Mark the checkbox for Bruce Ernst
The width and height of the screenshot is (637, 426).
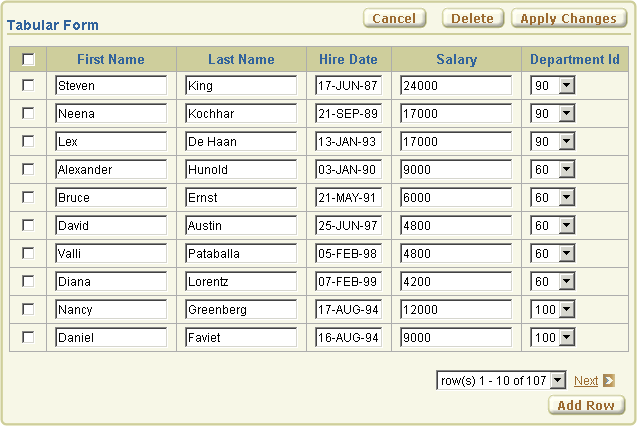click(28, 197)
